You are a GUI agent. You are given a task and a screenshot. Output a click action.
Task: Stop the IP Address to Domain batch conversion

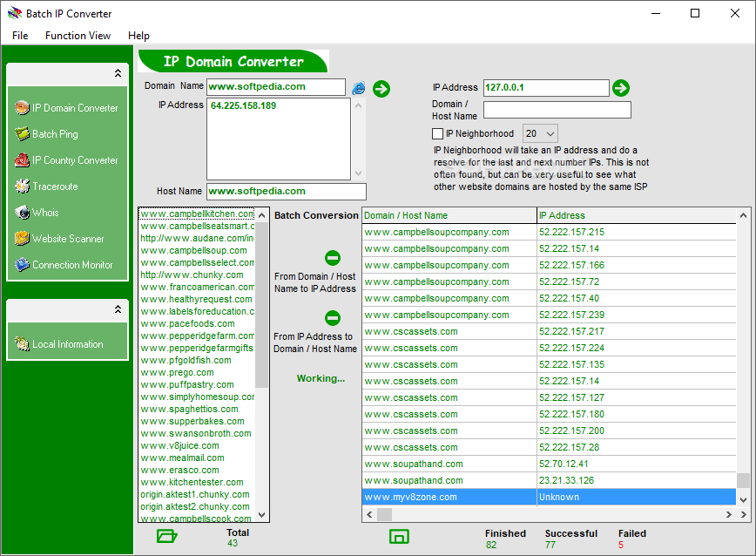point(332,318)
